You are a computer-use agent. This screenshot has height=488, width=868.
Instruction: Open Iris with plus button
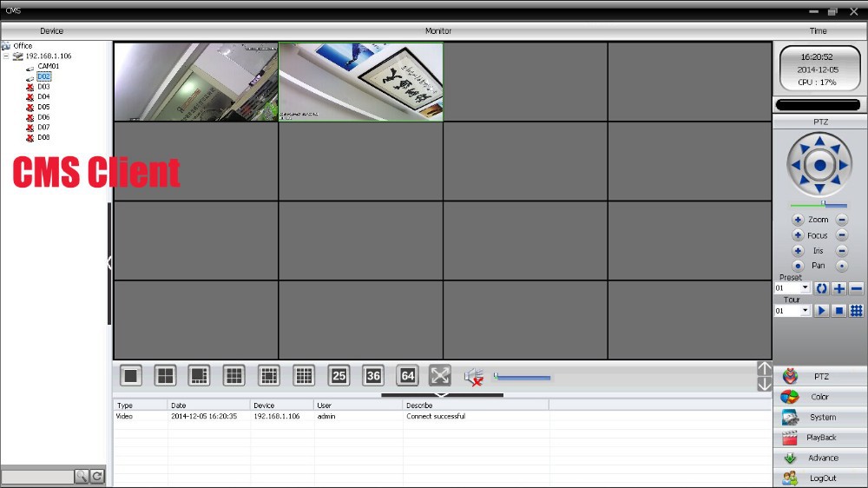[x=798, y=251]
